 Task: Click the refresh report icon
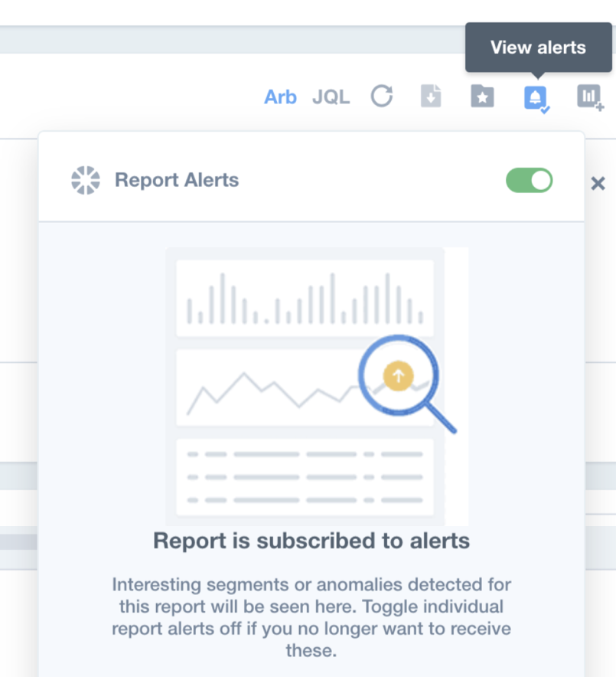pyautogui.click(x=382, y=96)
